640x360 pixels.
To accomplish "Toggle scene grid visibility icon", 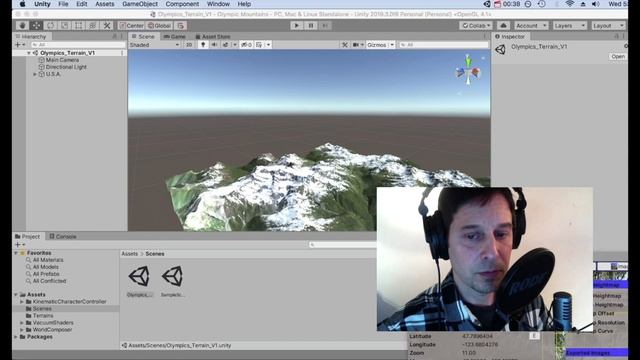I will click(259, 45).
